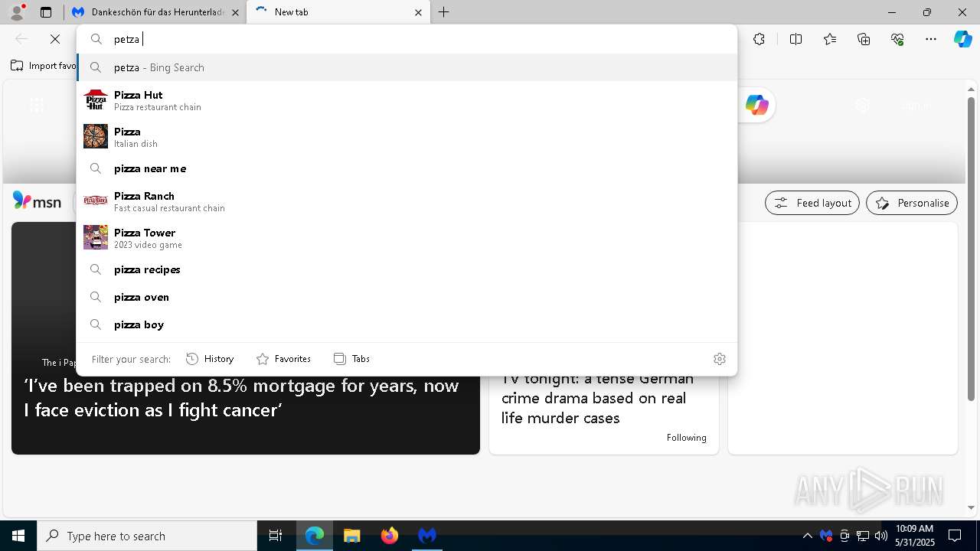The image size is (980, 551).
Task: Select 'pizza boy' suggestion
Action: 407,324
